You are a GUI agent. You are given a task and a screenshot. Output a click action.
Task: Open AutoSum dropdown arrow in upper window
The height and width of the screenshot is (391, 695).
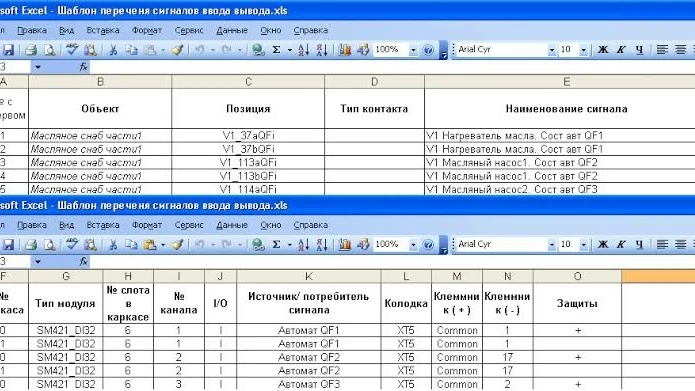click(x=289, y=50)
